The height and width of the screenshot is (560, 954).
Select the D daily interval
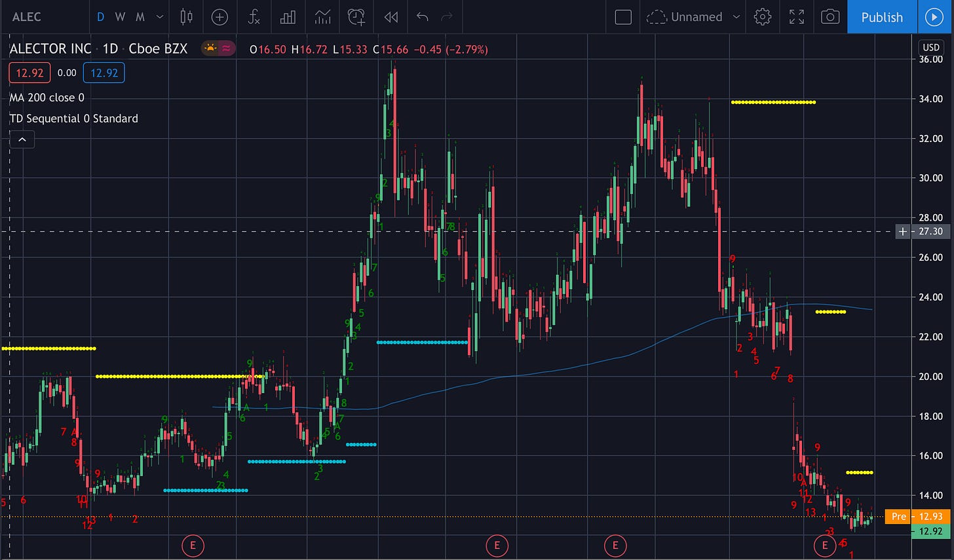pos(100,17)
